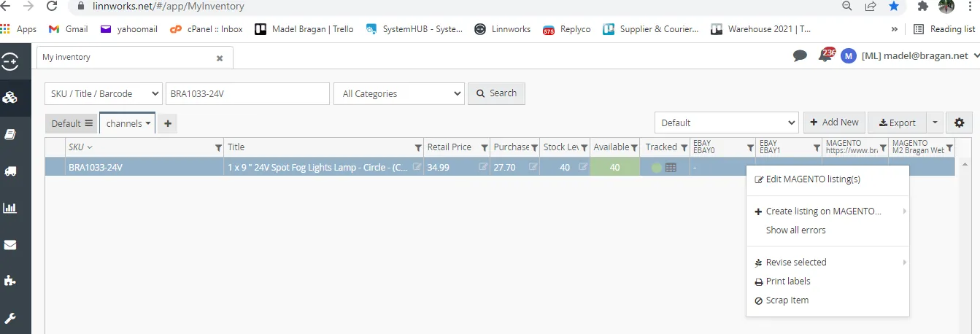Open the Dashboards bar chart sidebar icon
Screen dimensions: 980x334
click(x=10, y=208)
